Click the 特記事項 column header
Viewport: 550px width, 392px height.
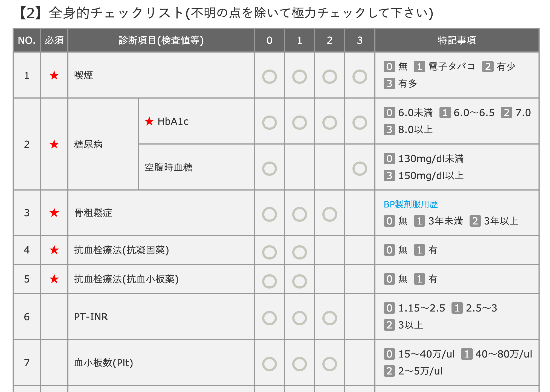click(x=457, y=40)
